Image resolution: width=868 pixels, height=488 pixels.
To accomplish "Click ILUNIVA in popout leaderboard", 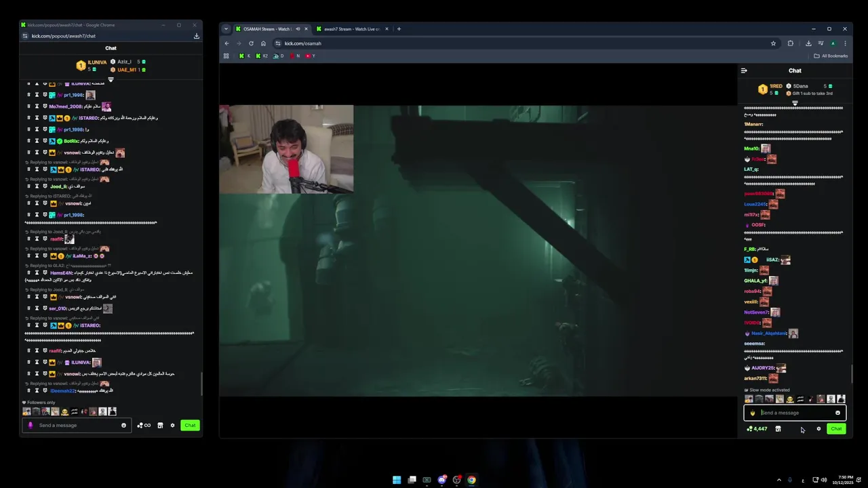I will point(97,62).
